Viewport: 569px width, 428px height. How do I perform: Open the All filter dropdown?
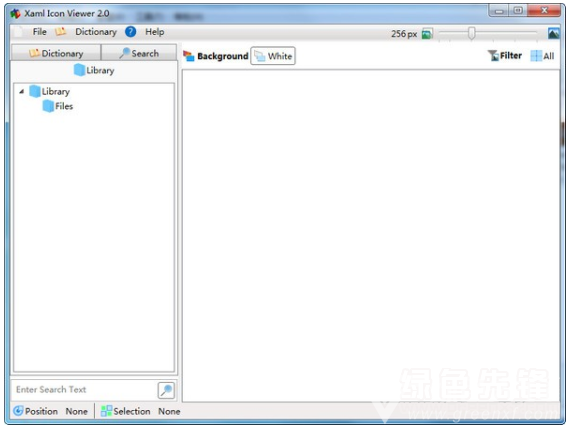click(542, 56)
